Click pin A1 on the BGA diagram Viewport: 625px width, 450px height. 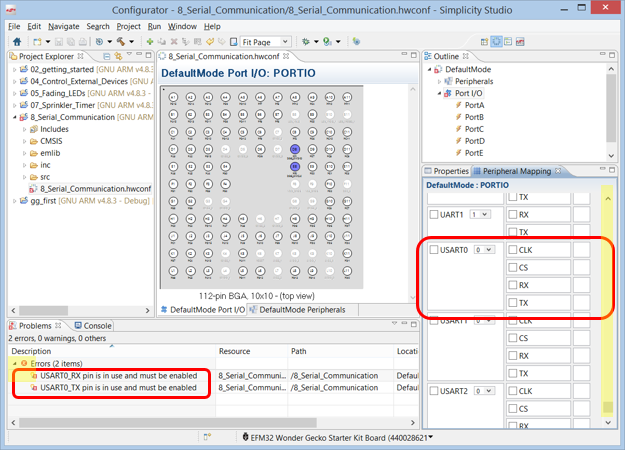(x=173, y=97)
